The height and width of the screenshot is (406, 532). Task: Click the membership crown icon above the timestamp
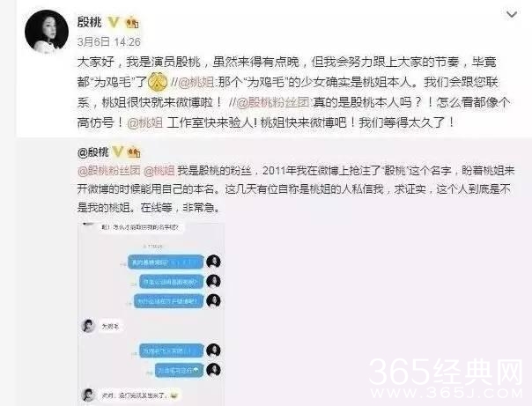[x=132, y=22]
